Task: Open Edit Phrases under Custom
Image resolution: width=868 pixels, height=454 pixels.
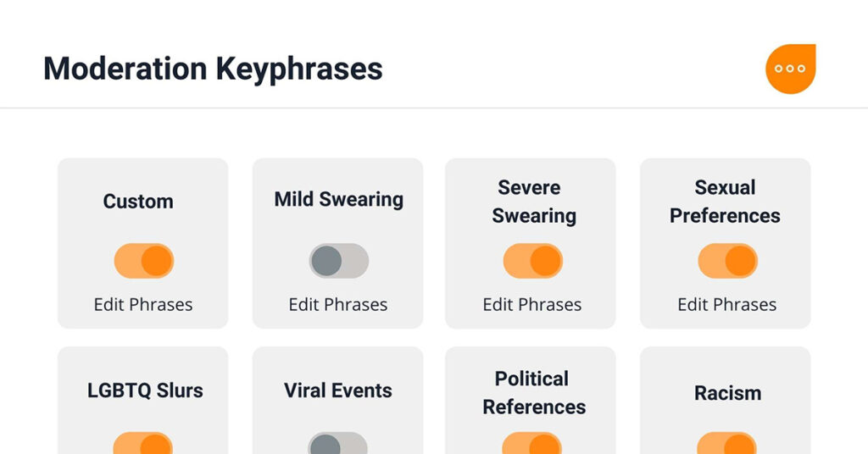Action: pyautogui.click(x=143, y=305)
